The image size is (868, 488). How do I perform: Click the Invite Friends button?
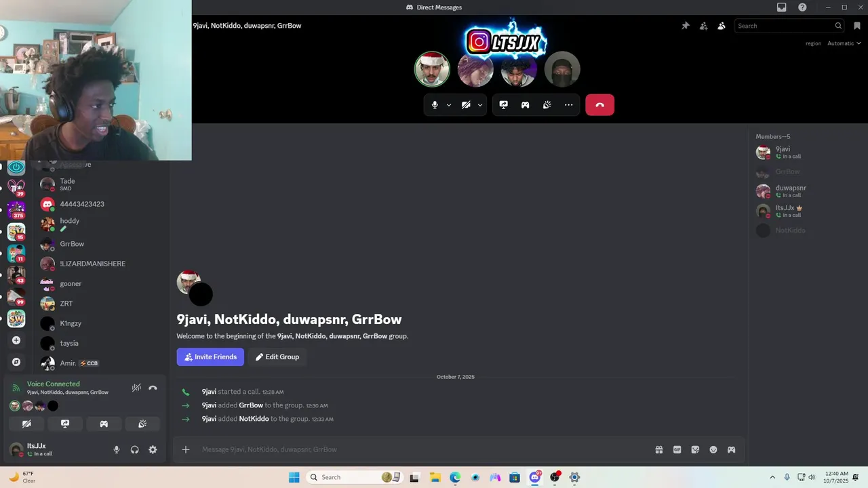210,357
